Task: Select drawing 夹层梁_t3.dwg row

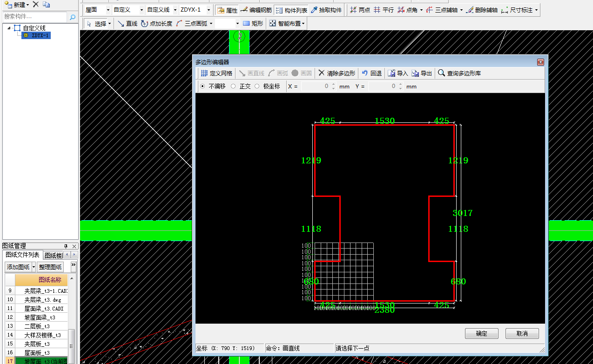Action: [x=37, y=300]
